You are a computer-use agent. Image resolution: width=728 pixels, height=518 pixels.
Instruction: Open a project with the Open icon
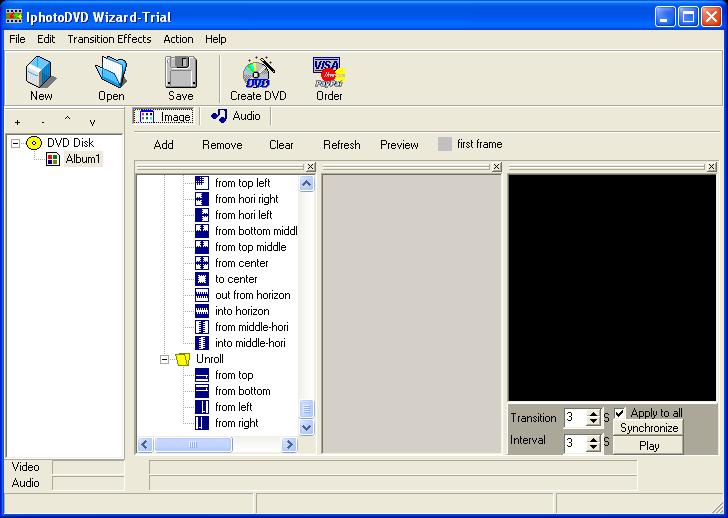[111, 74]
